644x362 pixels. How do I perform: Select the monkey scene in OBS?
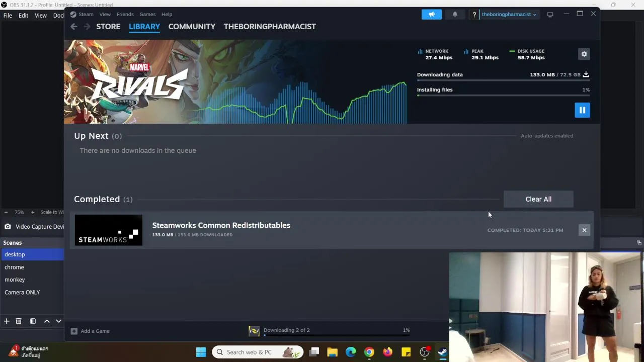[x=32, y=280]
